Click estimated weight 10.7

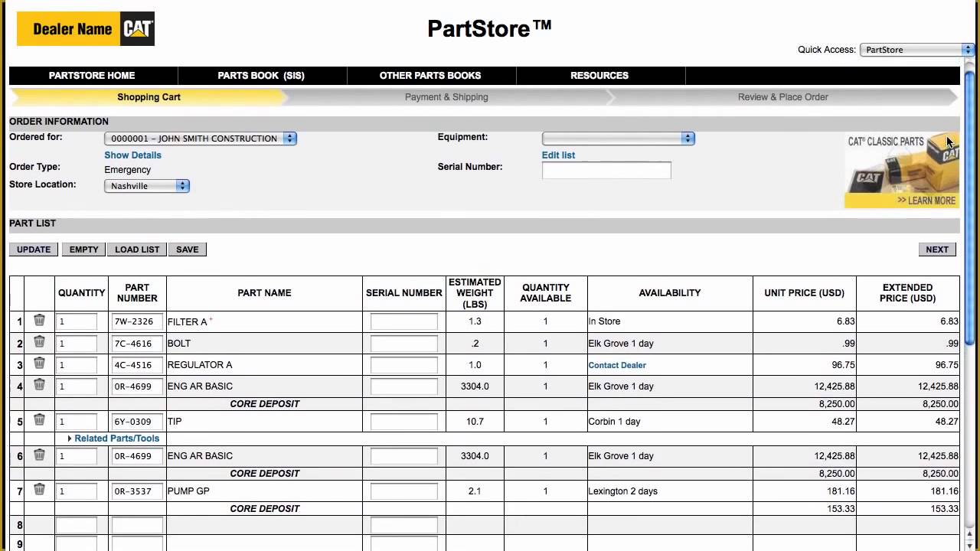coord(475,422)
